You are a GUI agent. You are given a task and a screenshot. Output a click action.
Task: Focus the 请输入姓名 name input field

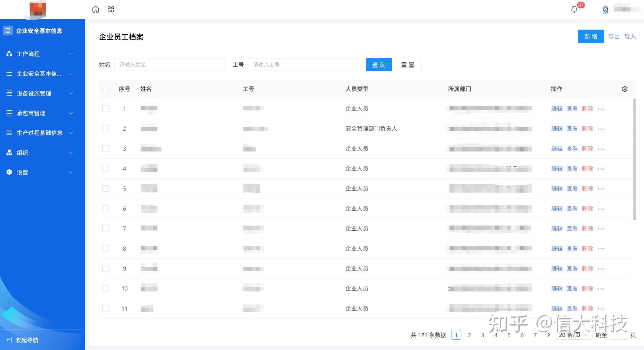point(170,65)
